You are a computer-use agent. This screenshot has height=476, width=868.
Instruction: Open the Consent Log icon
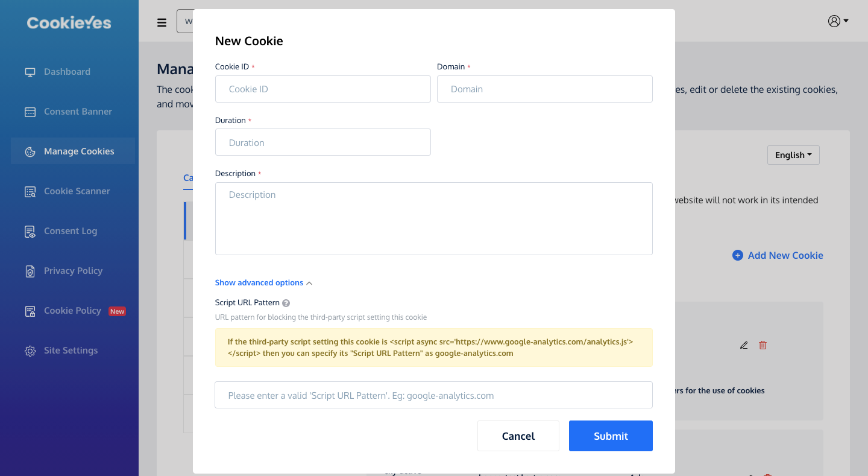(x=30, y=231)
